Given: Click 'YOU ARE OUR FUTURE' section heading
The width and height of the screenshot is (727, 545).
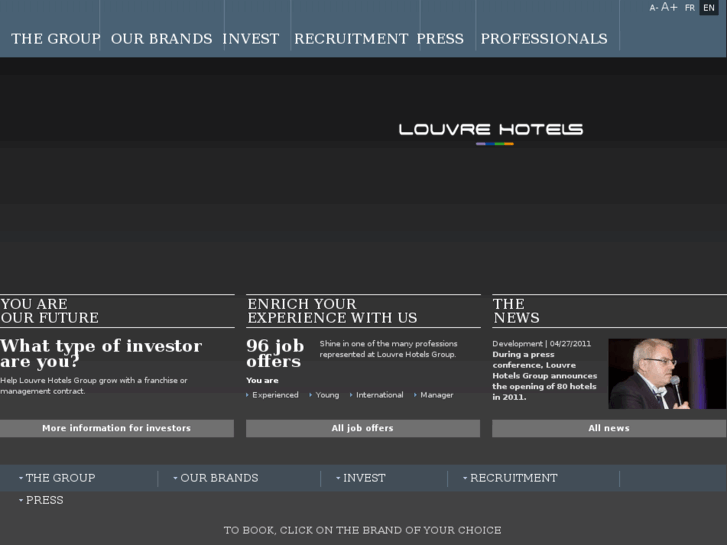Looking at the screenshot, I should tap(50, 311).
